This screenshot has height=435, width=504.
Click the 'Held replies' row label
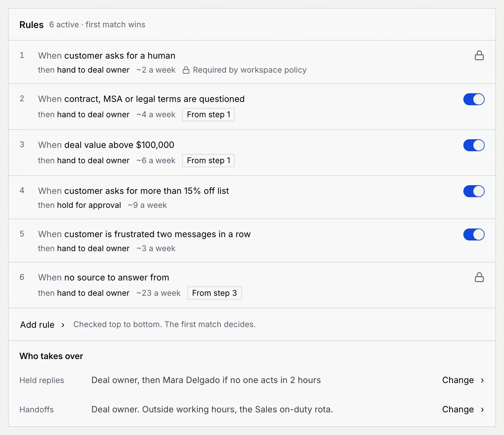42,380
